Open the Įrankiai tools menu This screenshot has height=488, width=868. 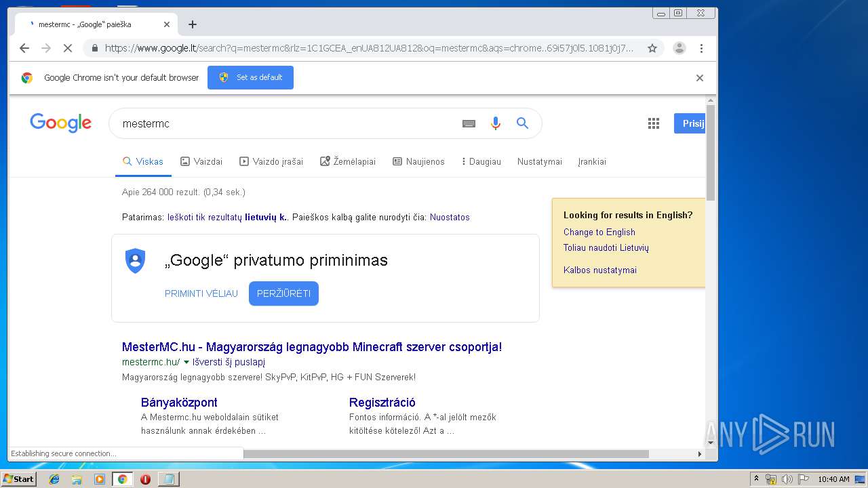click(x=592, y=161)
